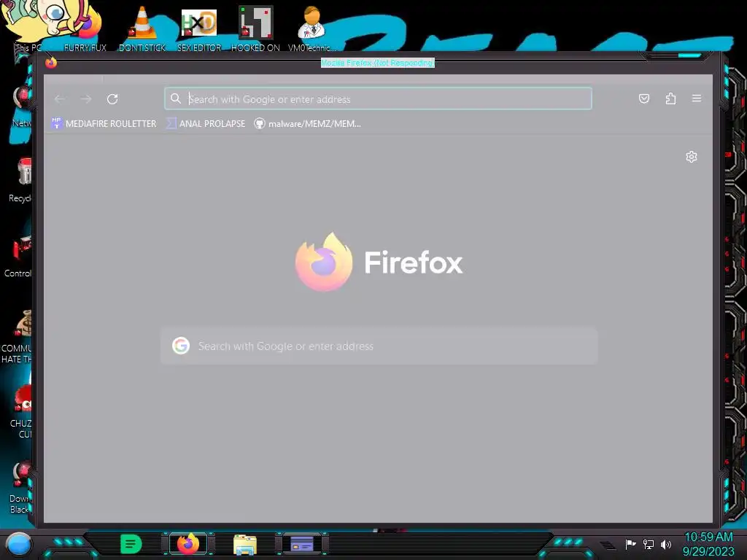Click the magnifier icon in address bar
The width and height of the screenshot is (747, 560).
176,98
